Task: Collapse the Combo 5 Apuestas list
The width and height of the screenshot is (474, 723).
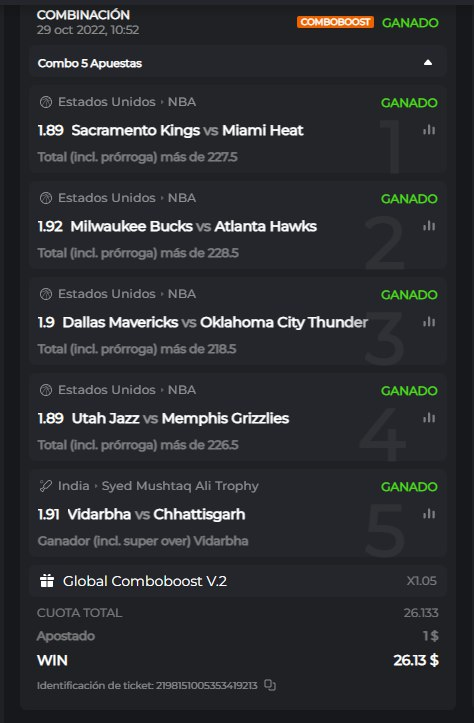Action: [428, 63]
